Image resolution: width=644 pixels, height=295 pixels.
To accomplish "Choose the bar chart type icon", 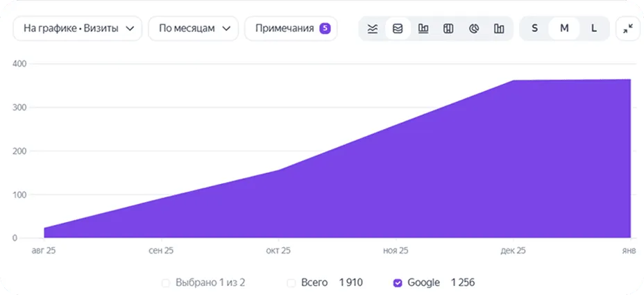I will tap(423, 28).
